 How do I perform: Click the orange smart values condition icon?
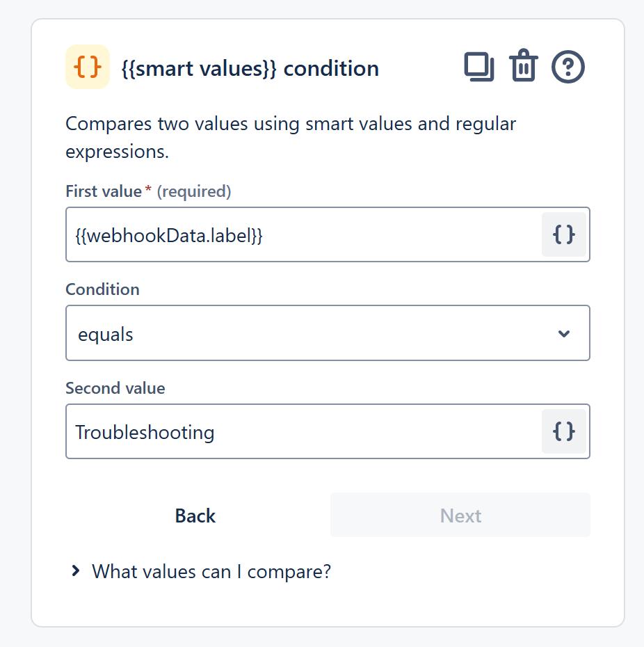pyautogui.click(x=87, y=67)
